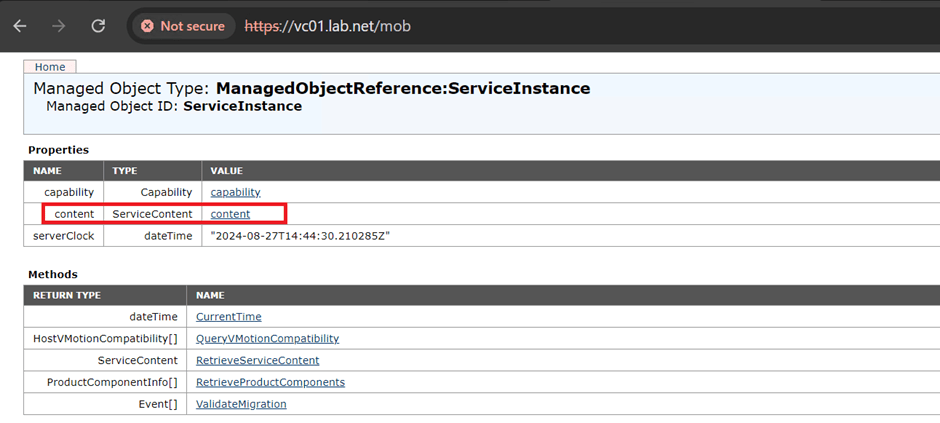Select the RetrieveProductComponents method link
Image resolution: width=940 pixels, height=423 pixels.
click(270, 382)
